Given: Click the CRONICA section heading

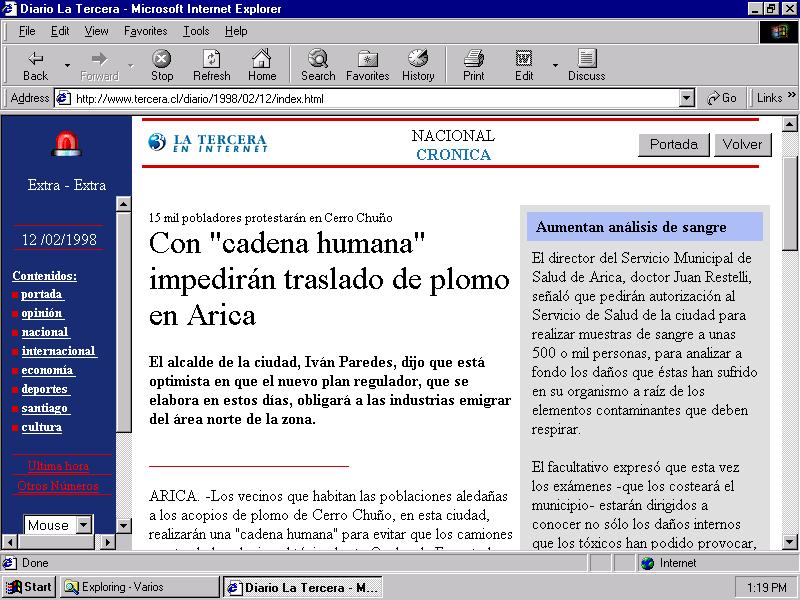Looking at the screenshot, I should coord(453,155).
